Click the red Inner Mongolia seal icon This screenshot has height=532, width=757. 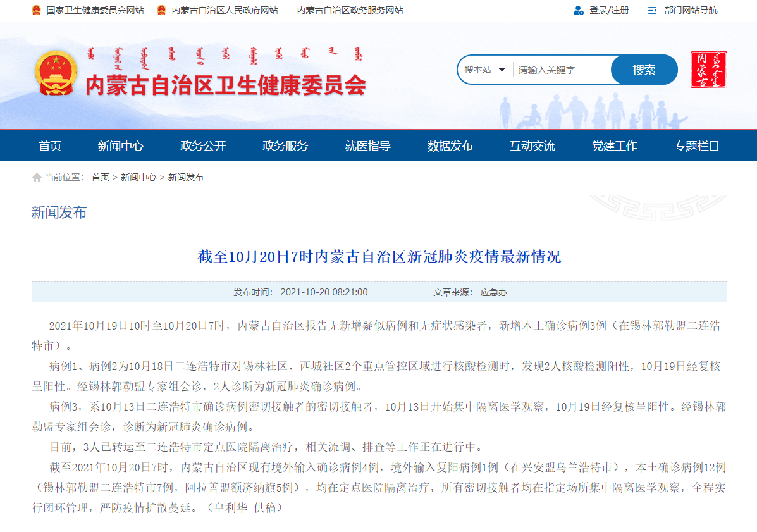(x=708, y=70)
